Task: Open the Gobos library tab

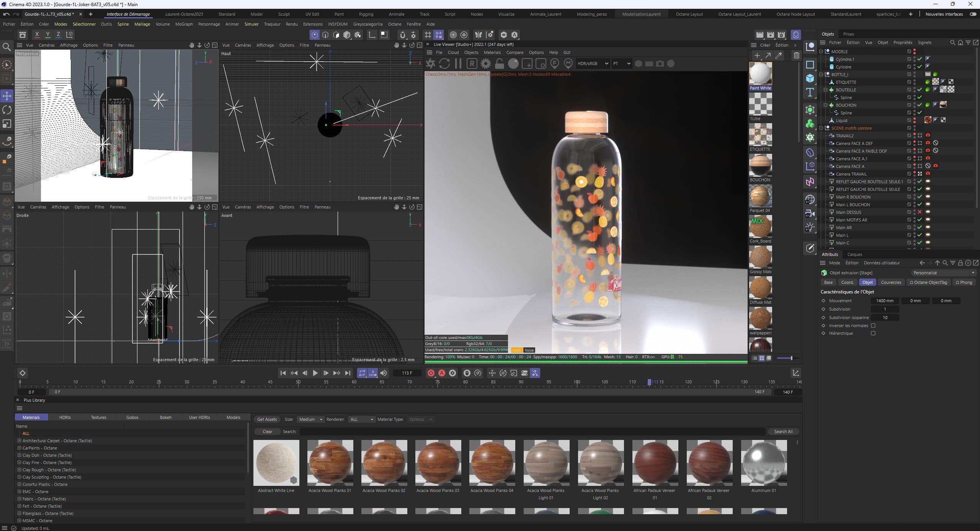Action: coord(132,417)
